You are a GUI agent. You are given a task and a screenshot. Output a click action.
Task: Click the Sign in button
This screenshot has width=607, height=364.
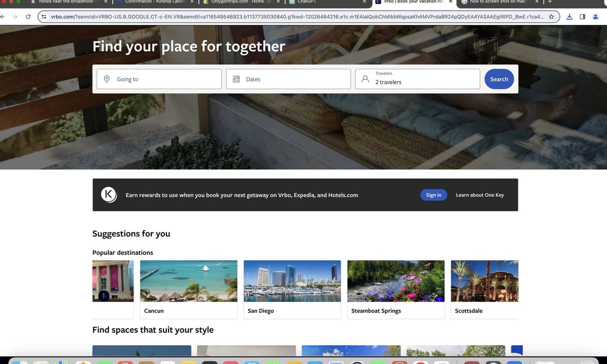pyautogui.click(x=433, y=195)
